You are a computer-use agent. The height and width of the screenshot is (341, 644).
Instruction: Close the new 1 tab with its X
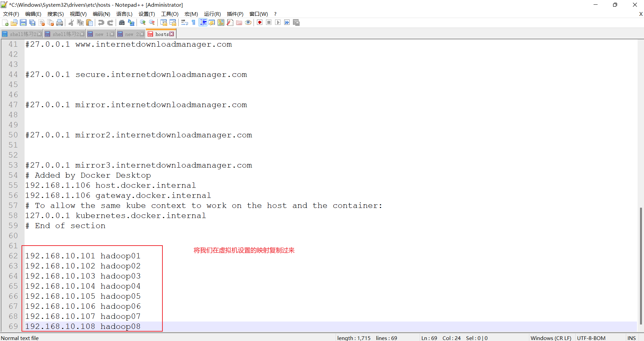pos(112,34)
